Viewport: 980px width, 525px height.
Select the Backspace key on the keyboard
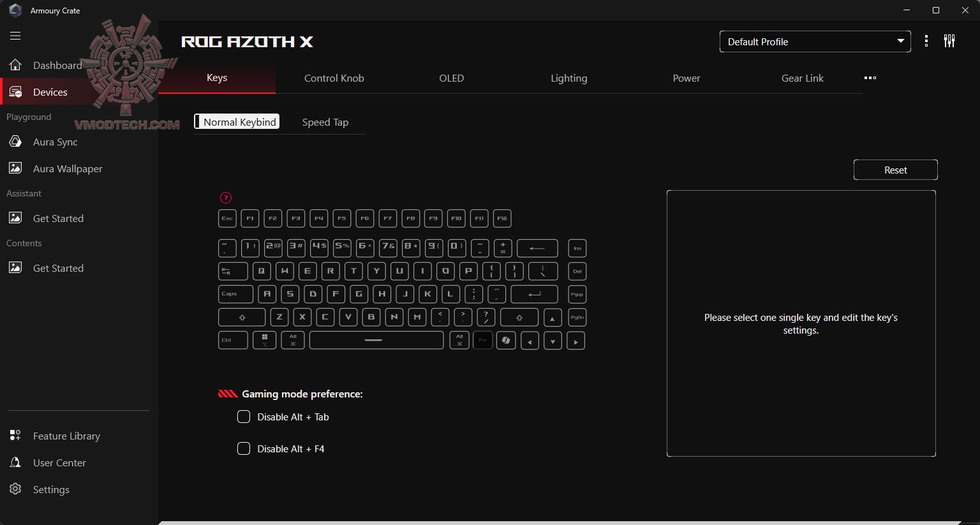coord(537,248)
